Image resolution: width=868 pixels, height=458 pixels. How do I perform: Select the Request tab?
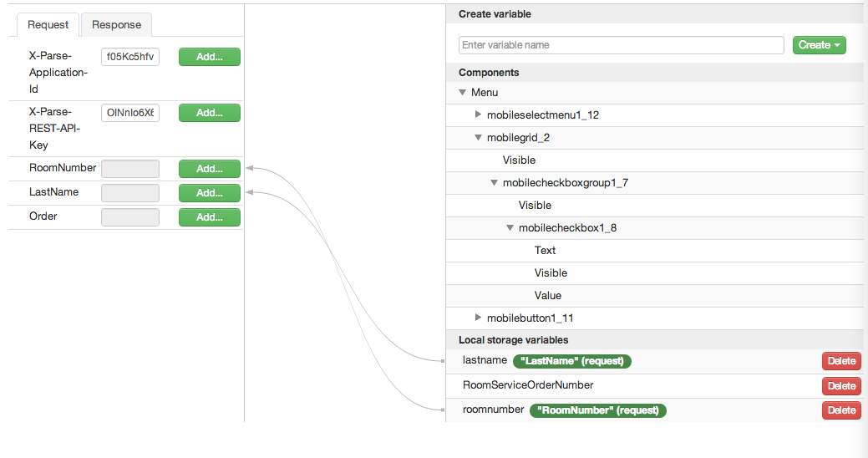[48, 25]
